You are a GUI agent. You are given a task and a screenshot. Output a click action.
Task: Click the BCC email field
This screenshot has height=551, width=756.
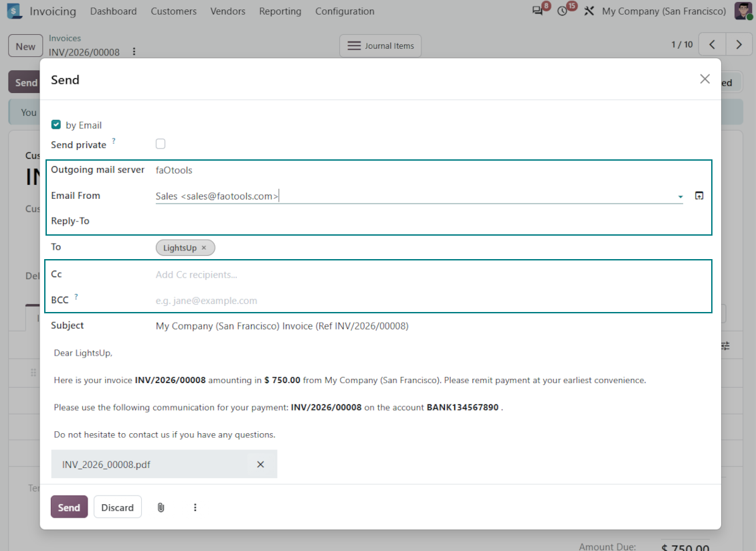429,301
